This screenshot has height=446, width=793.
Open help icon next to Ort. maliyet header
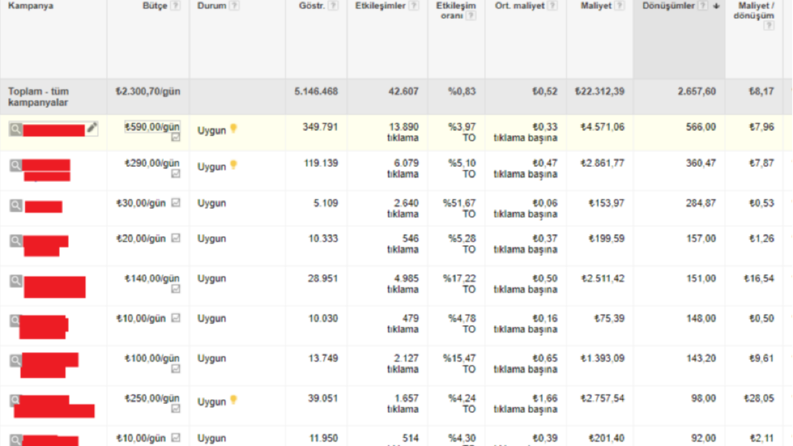click(x=552, y=6)
